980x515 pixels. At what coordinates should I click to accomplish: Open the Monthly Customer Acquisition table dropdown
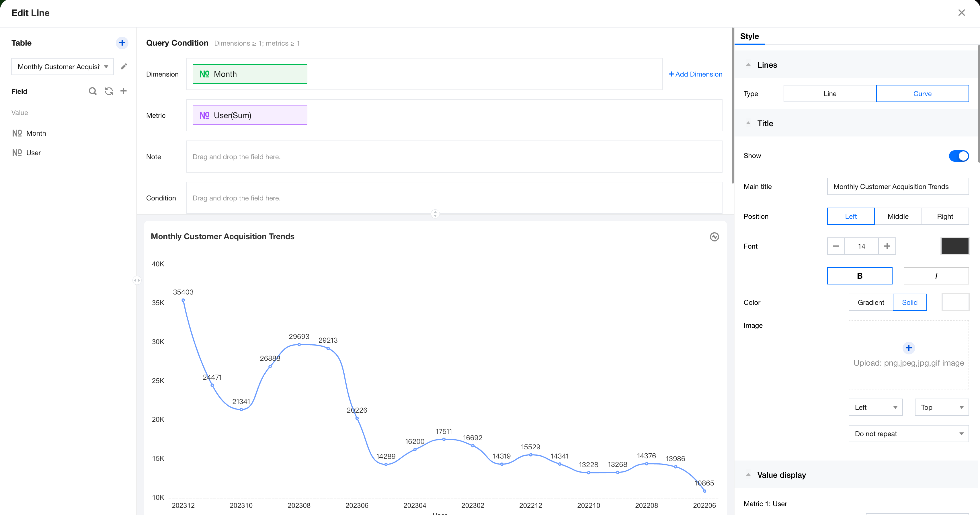(x=63, y=67)
